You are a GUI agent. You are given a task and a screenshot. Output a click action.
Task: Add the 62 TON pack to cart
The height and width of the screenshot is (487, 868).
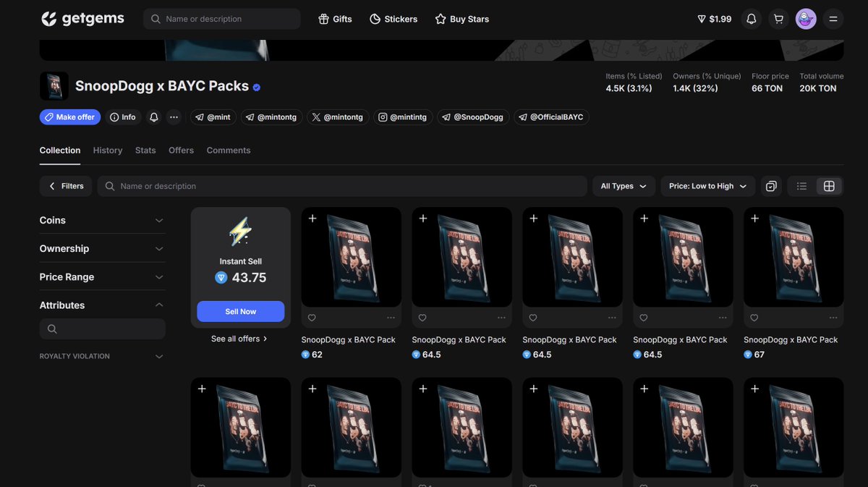312,219
